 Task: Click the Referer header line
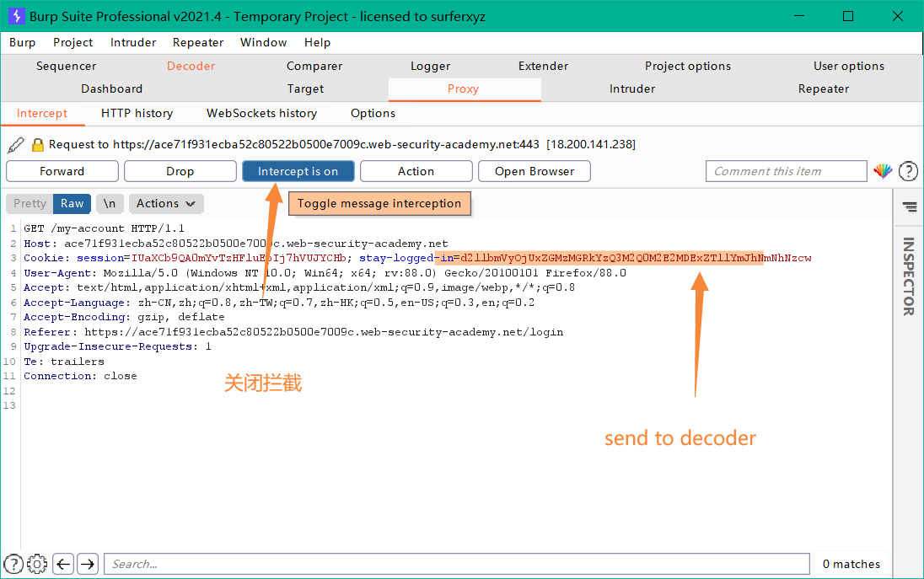click(x=293, y=331)
